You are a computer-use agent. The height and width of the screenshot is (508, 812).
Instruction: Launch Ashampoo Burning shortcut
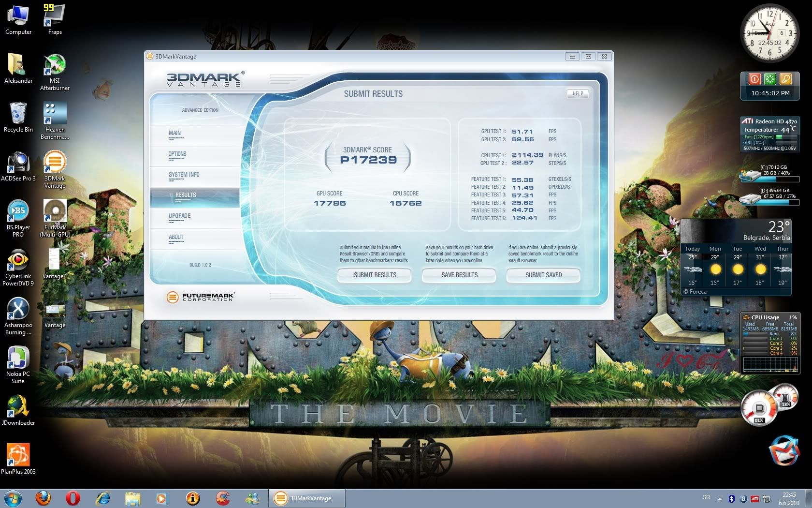coord(18,316)
